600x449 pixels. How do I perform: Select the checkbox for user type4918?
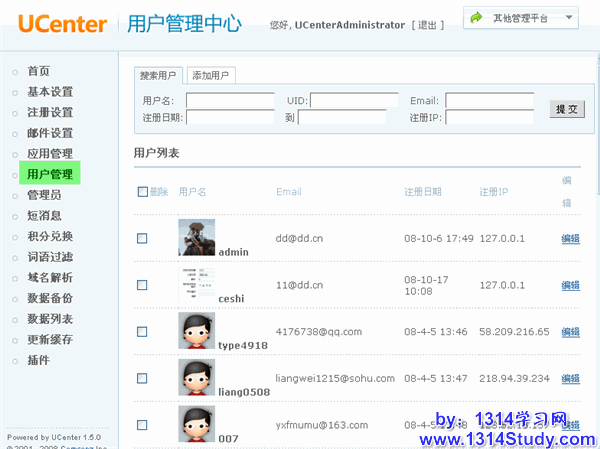142,332
